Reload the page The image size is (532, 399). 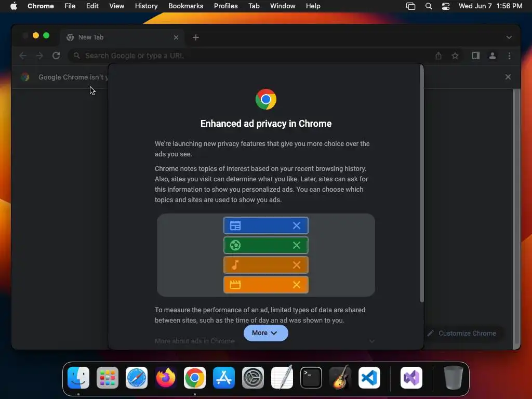pyautogui.click(x=56, y=56)
